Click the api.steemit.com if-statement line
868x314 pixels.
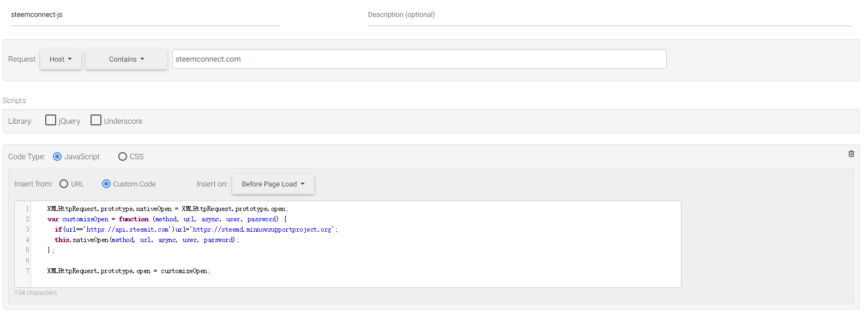196,230
